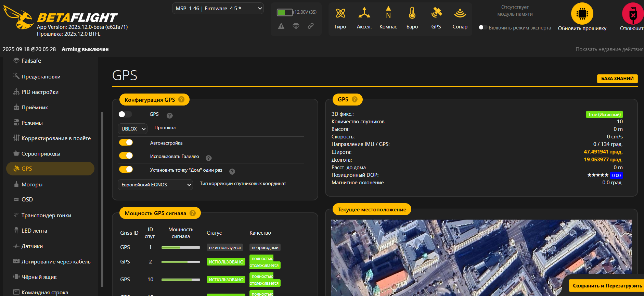Click the Sonar sensor icon
644x296 pixels.
coord(460,13)
